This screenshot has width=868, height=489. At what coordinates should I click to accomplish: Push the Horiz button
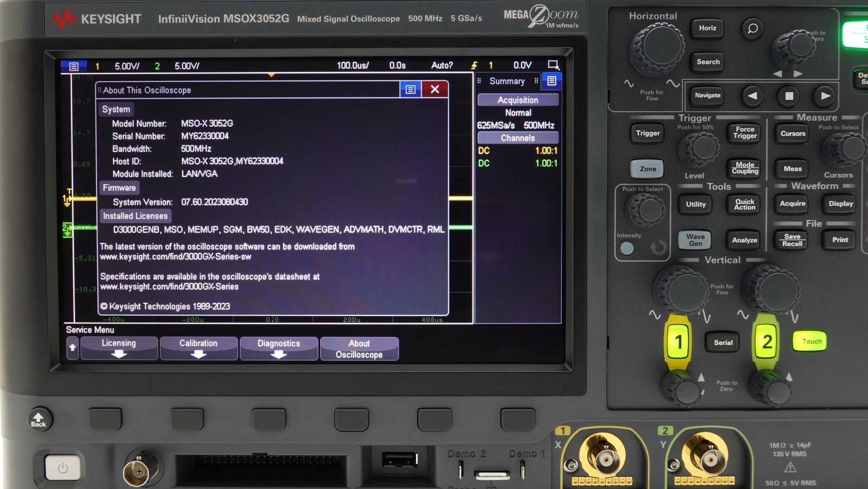click(707, 28)
